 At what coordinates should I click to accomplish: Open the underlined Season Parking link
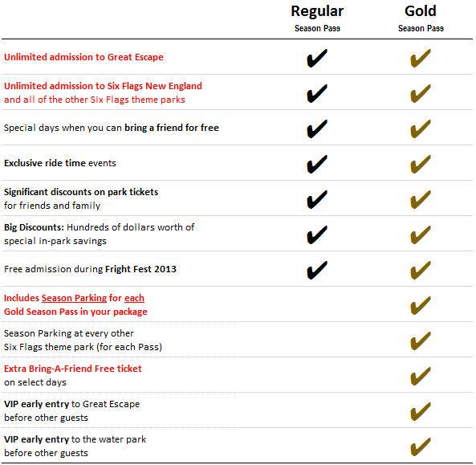tap(74, 298)
